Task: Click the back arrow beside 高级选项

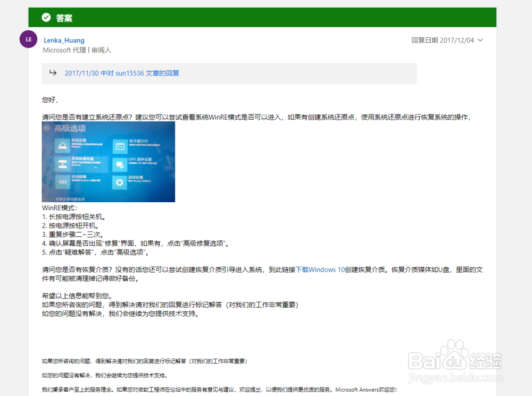Action: pos(46,128)
